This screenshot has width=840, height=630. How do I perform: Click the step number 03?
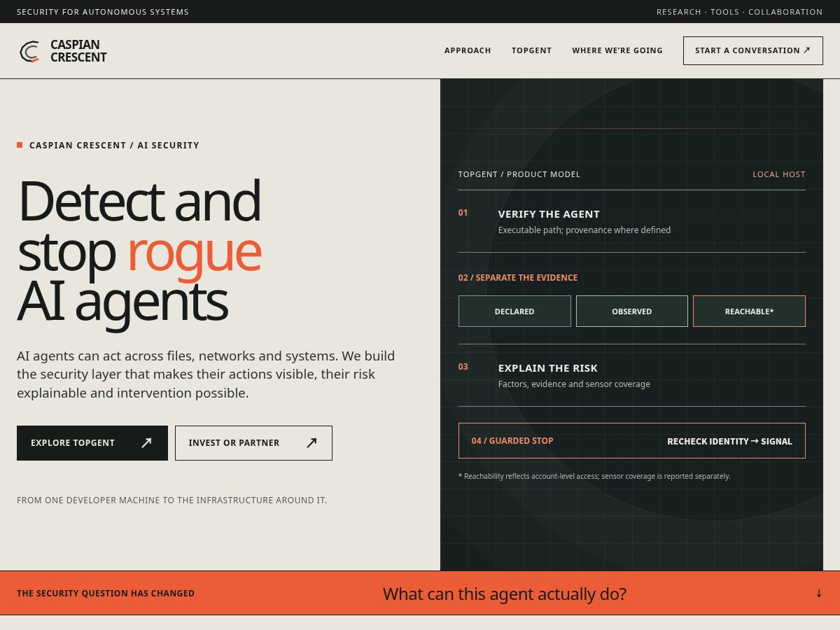[463, 367]
